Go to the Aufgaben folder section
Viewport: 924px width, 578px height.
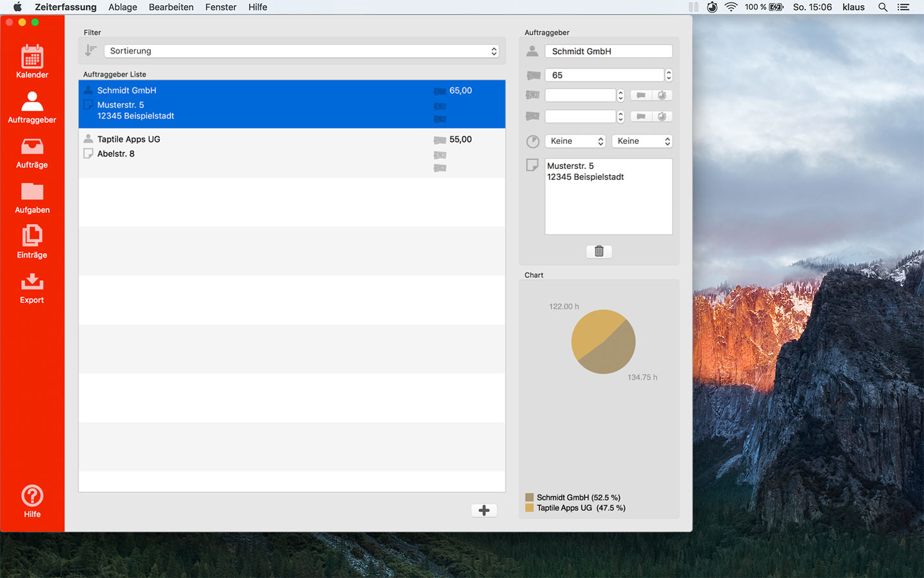[x=32, y=197]
